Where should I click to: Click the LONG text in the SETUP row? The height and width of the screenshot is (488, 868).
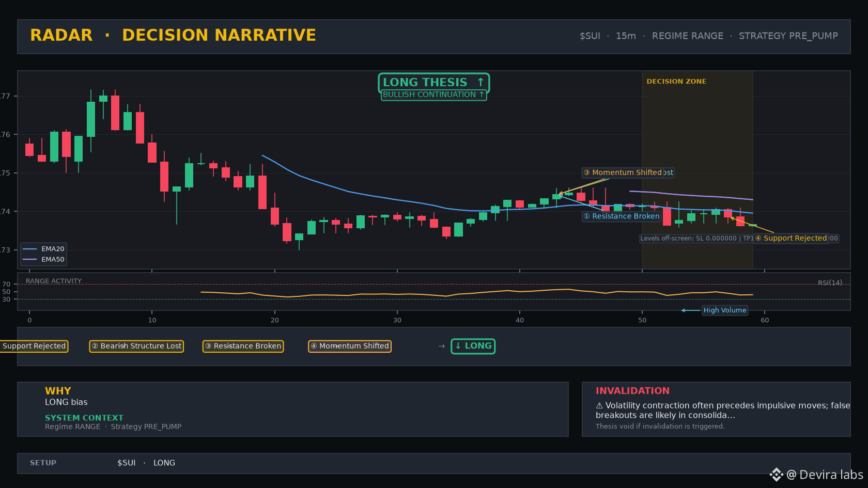(164, 463)
